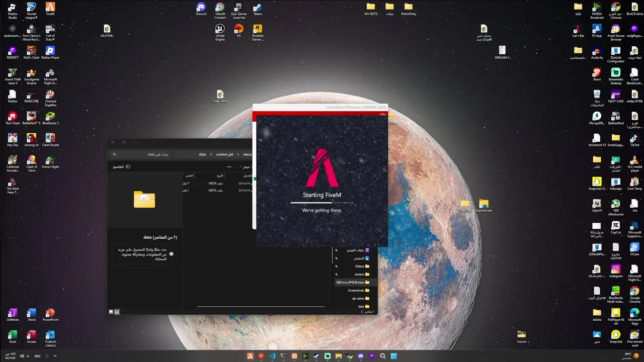Select the data folder in Explorer sidebar

click(x=364, y=306)
